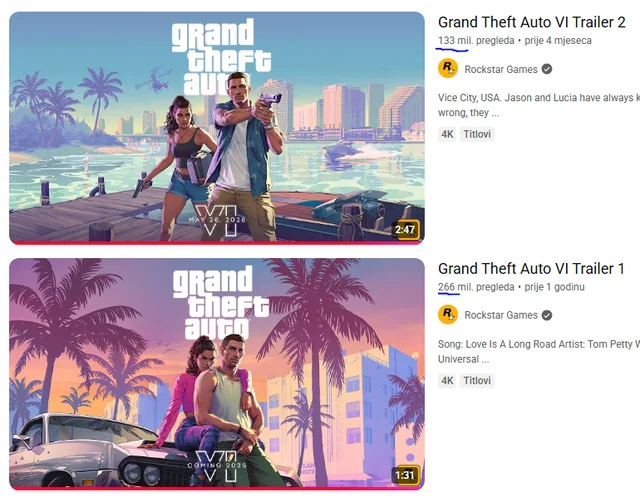This screenshot has width=640, height=502.
Task: Click the 266 mil. pregleda view count
Action: 476,287
